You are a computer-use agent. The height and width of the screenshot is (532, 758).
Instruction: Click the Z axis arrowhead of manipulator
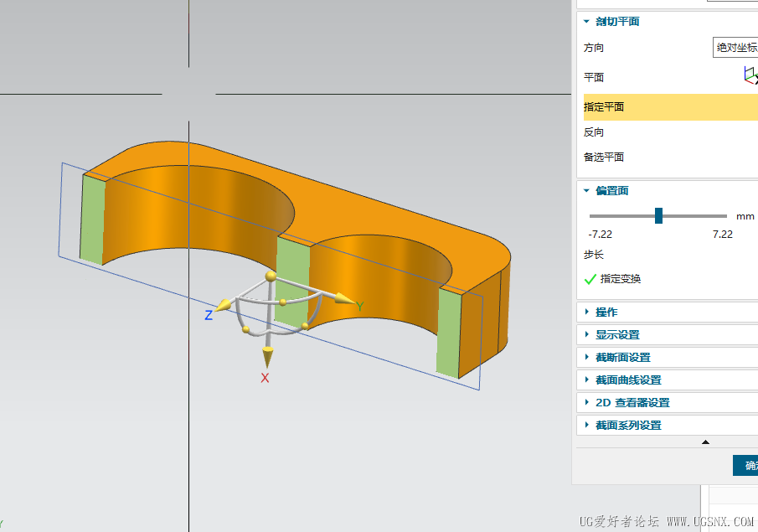[x=224, y=305]
